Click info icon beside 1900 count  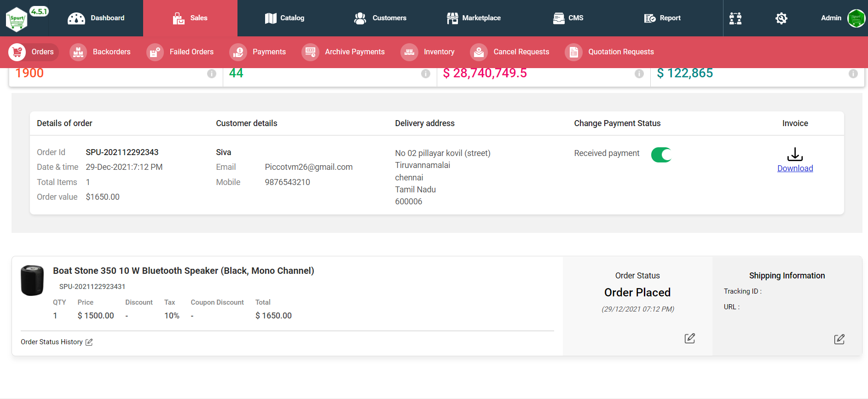click(212, 74)
